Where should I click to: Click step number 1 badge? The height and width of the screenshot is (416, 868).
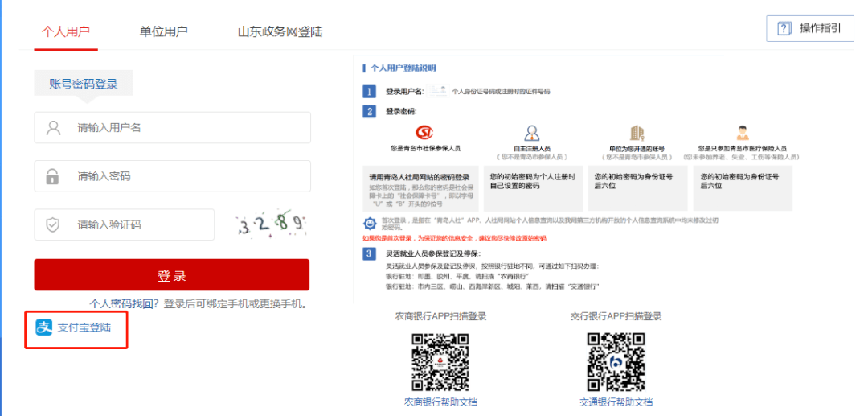(370, 92)
